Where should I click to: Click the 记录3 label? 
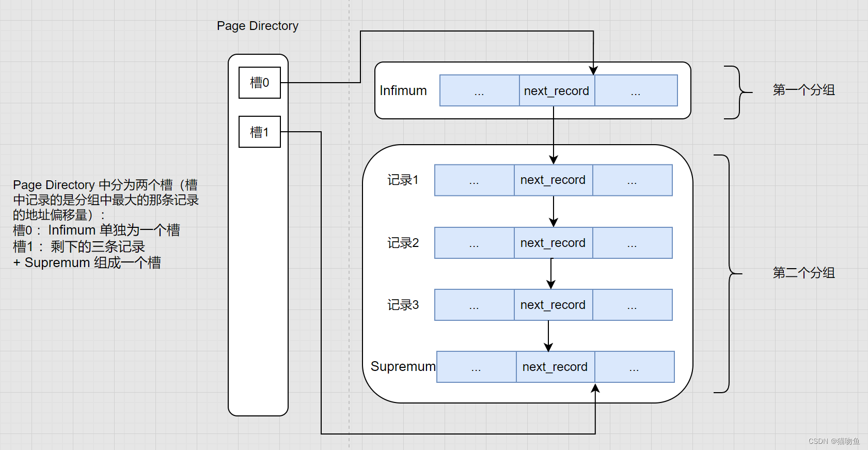point(403,305)
